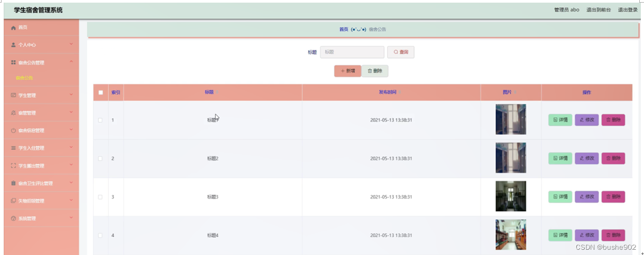
Task: Collapse the 宿舍公告管理 chevron
Action: 71,62
